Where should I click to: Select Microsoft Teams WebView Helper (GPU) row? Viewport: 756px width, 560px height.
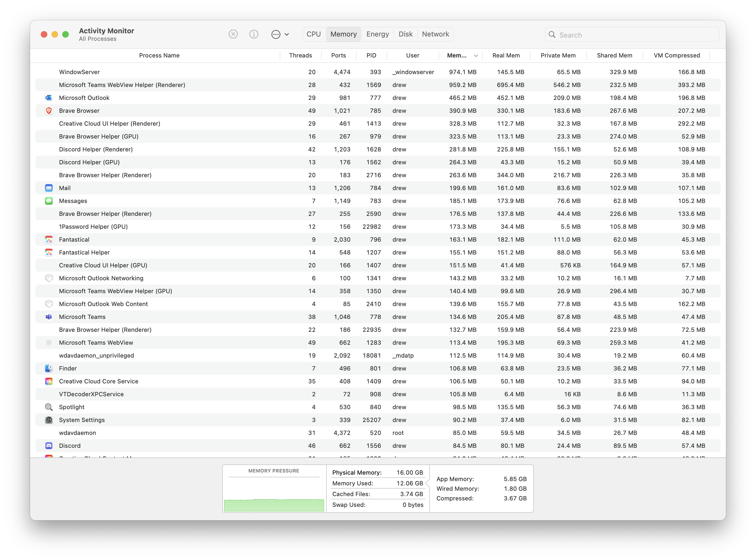378,291
